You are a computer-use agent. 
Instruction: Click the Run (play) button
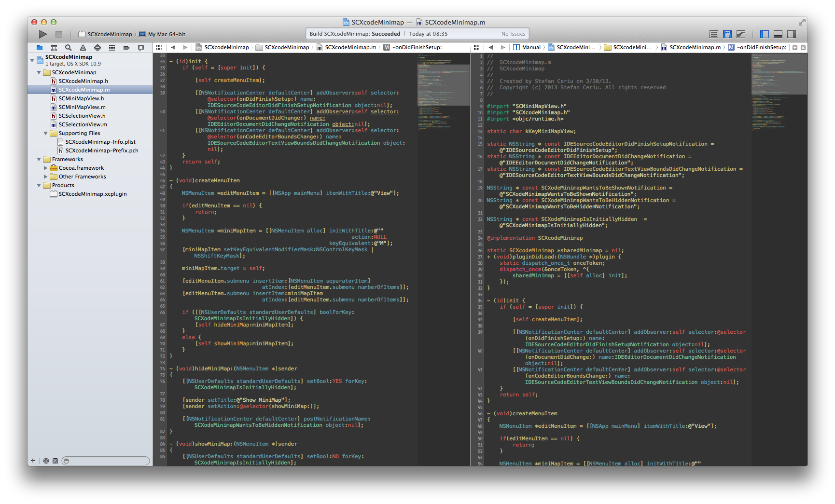(x=43, y=34)
